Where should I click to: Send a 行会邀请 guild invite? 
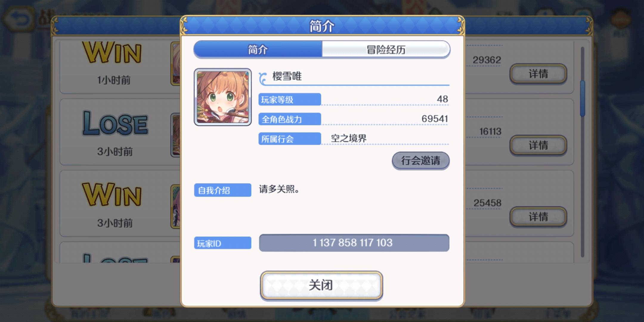point(420,161)
